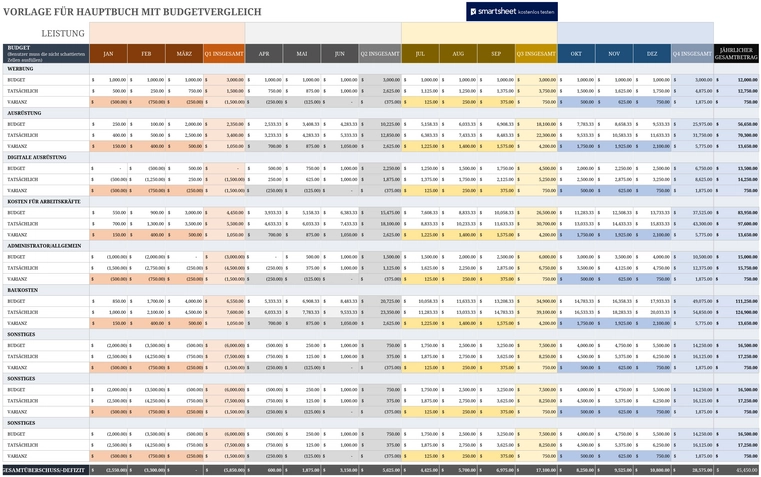Select AUSRÜSTUNG actual yearly total 70,300.00
Viewport: 761px width, 477px height.
(x=736, y=135)
